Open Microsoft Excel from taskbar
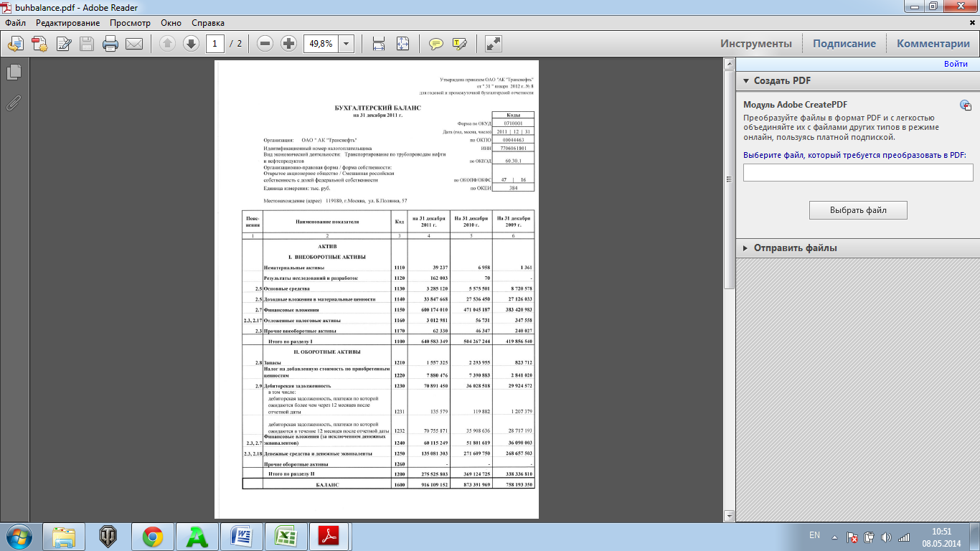The height and width of the screenshot is (551, 980). tap(286, 536)
